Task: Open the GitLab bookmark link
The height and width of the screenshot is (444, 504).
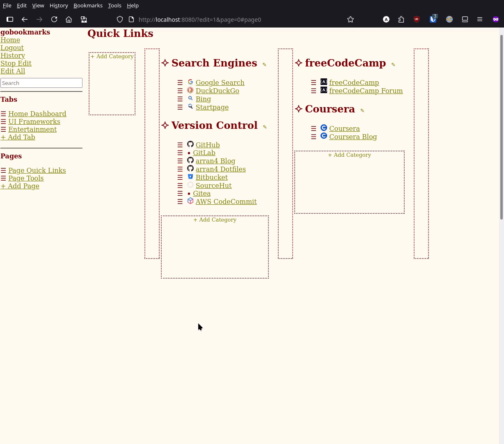Action: (x=204, y=153)
